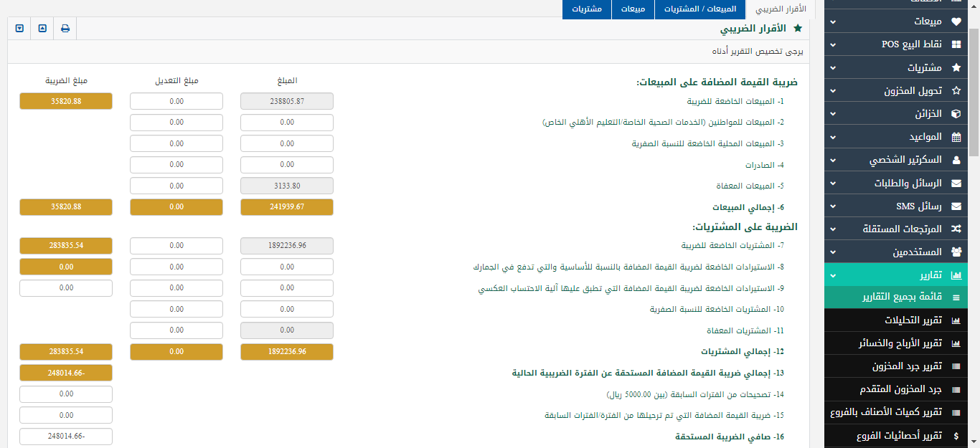Click the users icon next to المستخدمين
Screen dimensions: 980x448
(956, 252)
